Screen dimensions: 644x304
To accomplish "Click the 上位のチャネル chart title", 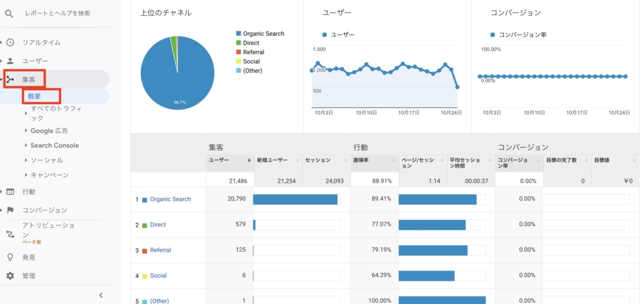I will click(166, 13).
